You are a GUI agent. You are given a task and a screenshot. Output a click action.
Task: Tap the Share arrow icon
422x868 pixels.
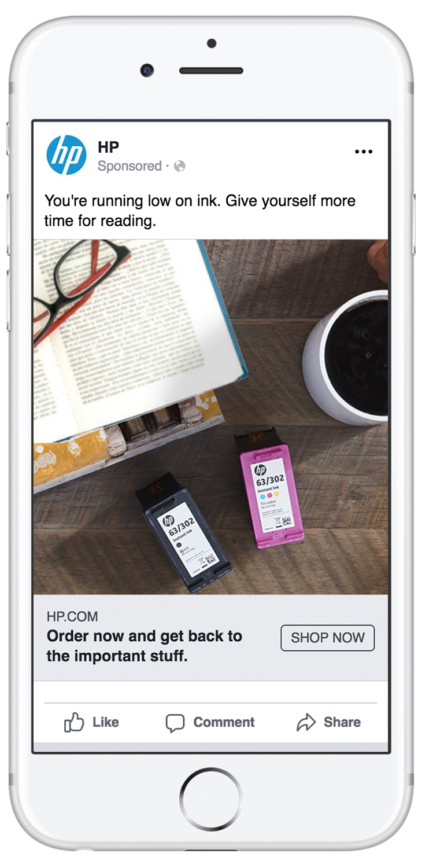click(x=306, y=722)
